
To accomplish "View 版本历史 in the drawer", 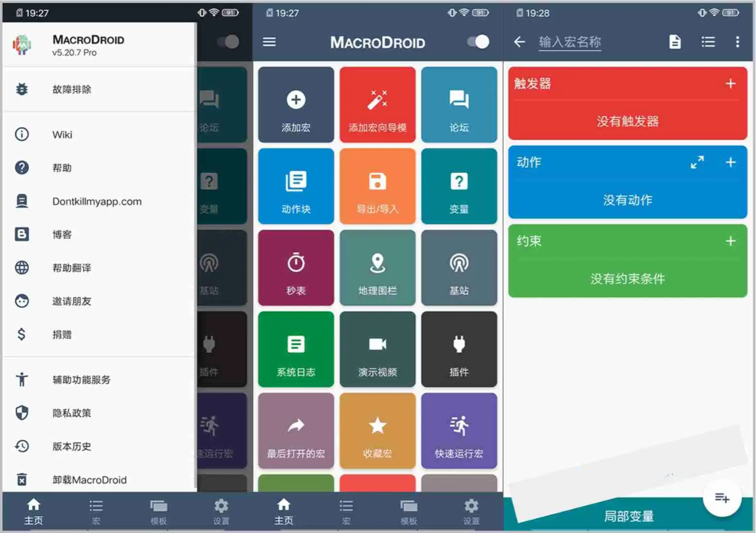I will click(99, 446).
